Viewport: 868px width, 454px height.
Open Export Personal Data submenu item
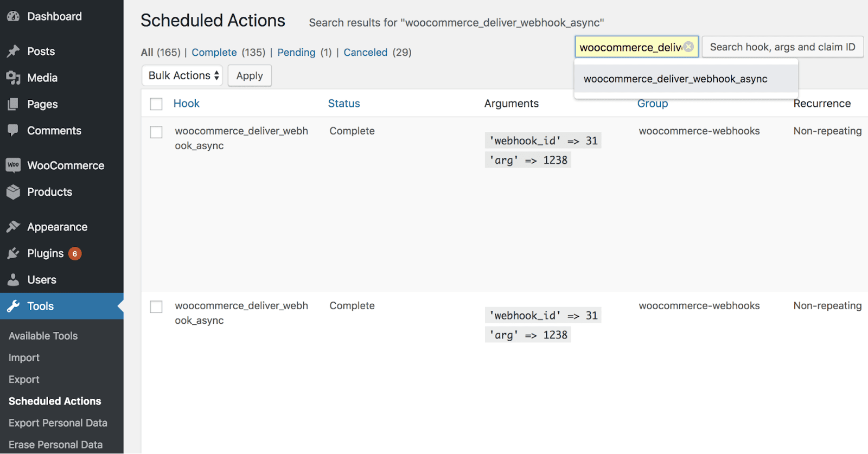(x=58, y=423)
